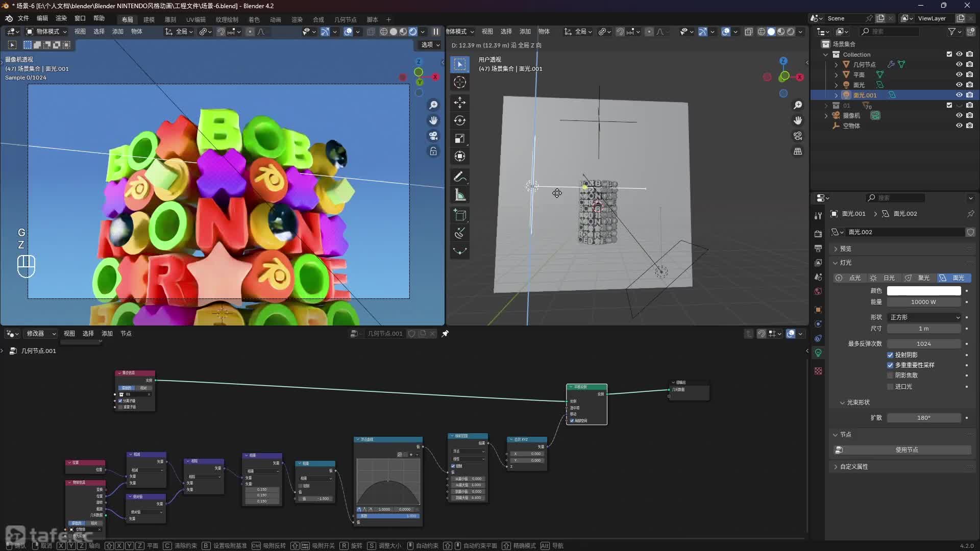Enable 进口光 checkbox

pos(890,387)
